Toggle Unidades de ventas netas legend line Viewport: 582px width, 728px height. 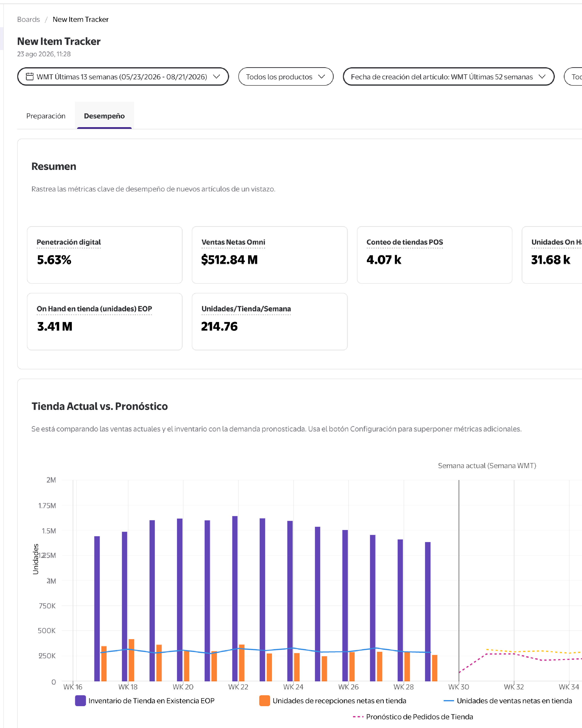point(448,701)
